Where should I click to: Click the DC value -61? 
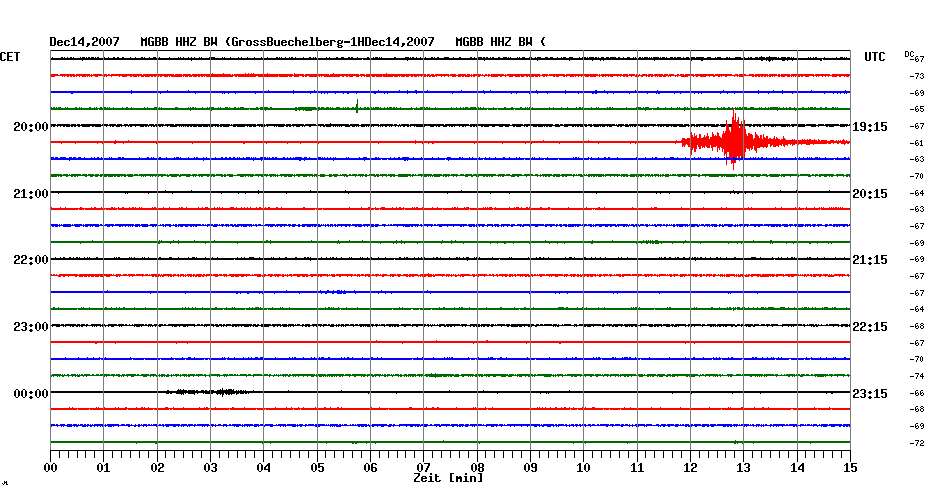coord(917,144)
